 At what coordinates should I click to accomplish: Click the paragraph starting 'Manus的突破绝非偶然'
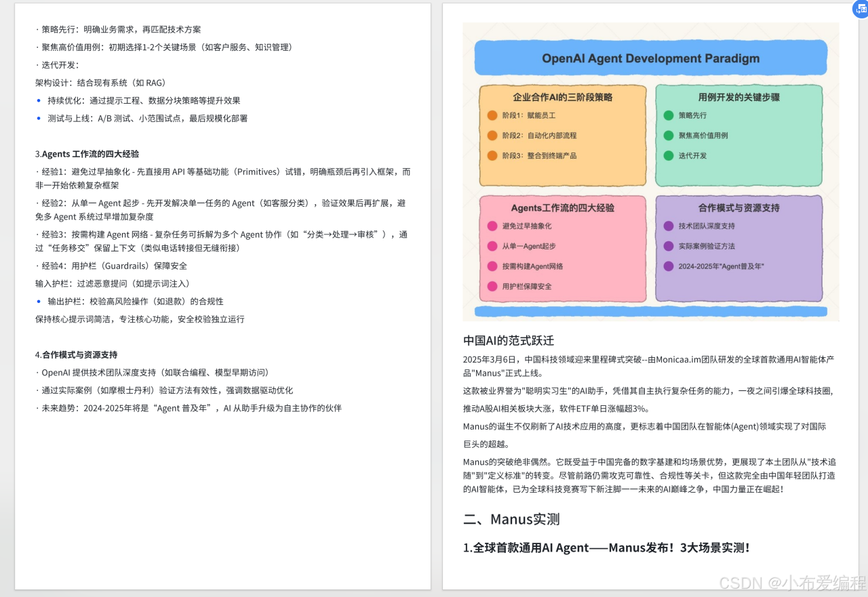click(x=649, y=475)
